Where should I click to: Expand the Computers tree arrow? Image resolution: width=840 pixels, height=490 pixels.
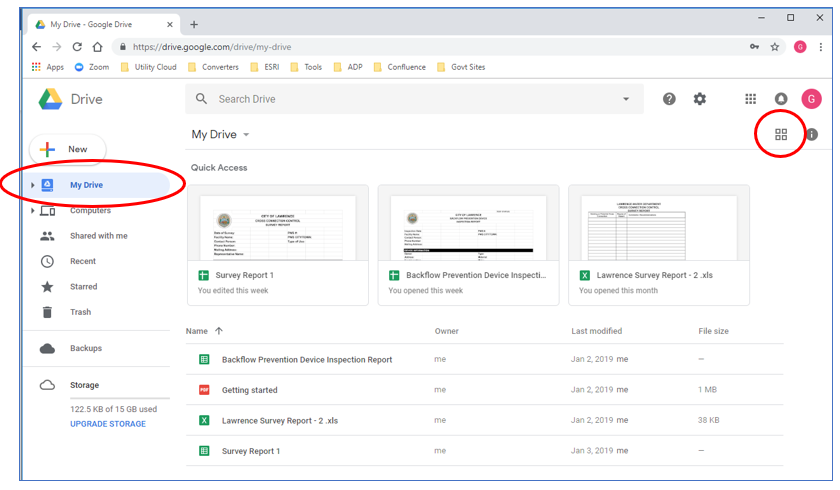(33, 211)
